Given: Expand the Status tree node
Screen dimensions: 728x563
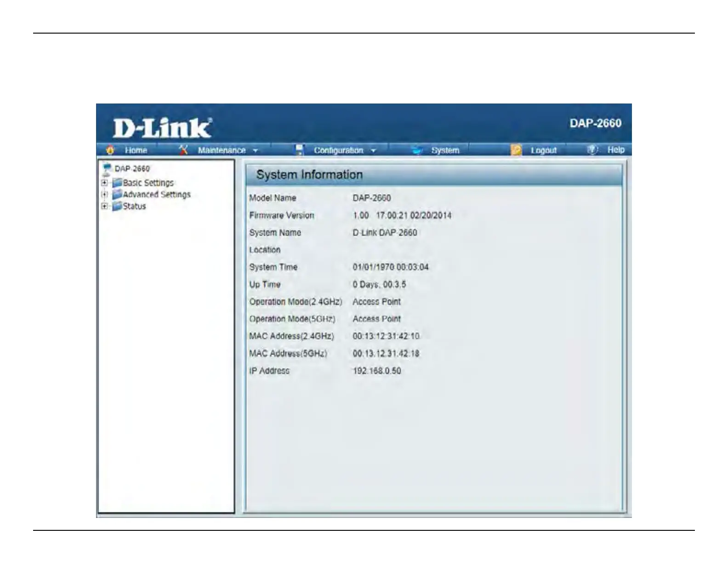Looking at the screenshot, I should 105,207.
